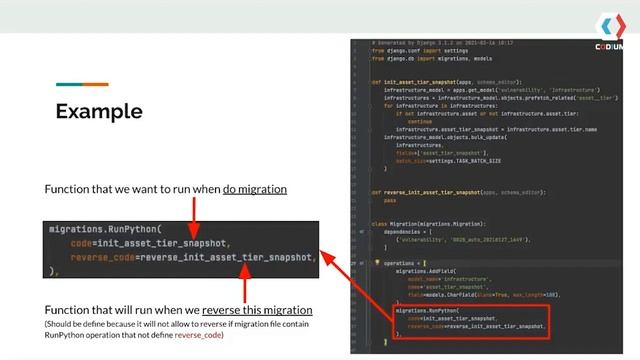Click 'infrastructure_model.objects.bulk_update(' line
640x360 pixels.
pos(446,137)
